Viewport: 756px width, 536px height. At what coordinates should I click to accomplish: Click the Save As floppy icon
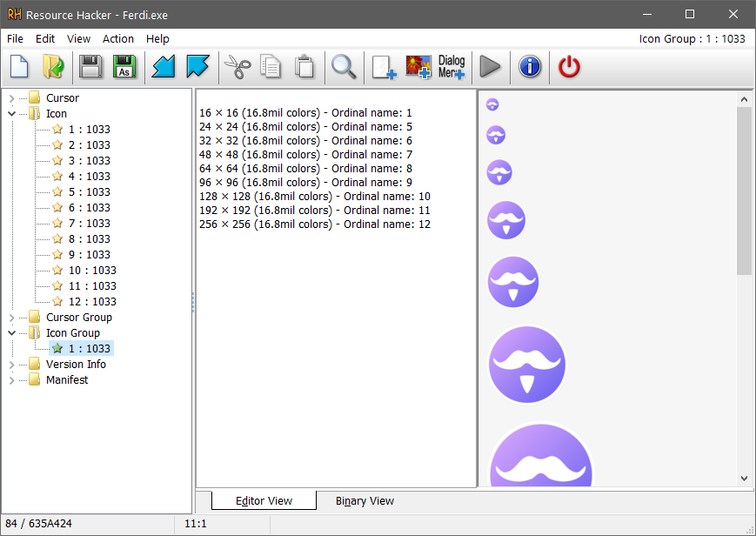pos(124,67)
